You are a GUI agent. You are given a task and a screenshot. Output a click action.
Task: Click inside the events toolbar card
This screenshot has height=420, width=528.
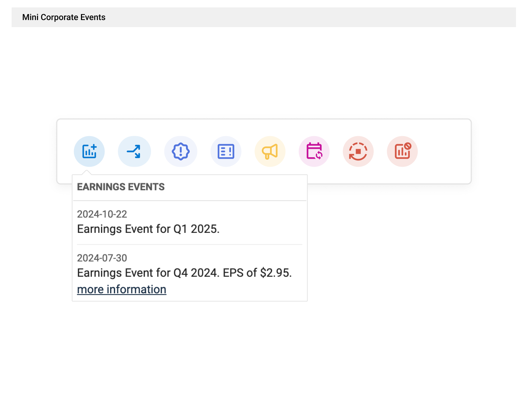coord(440,151)
